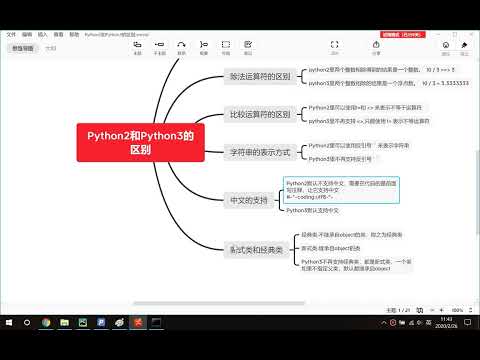
Task: Insert a Boundary frame from toolbar
Action: pyautogui.click(x=226, y=45)
